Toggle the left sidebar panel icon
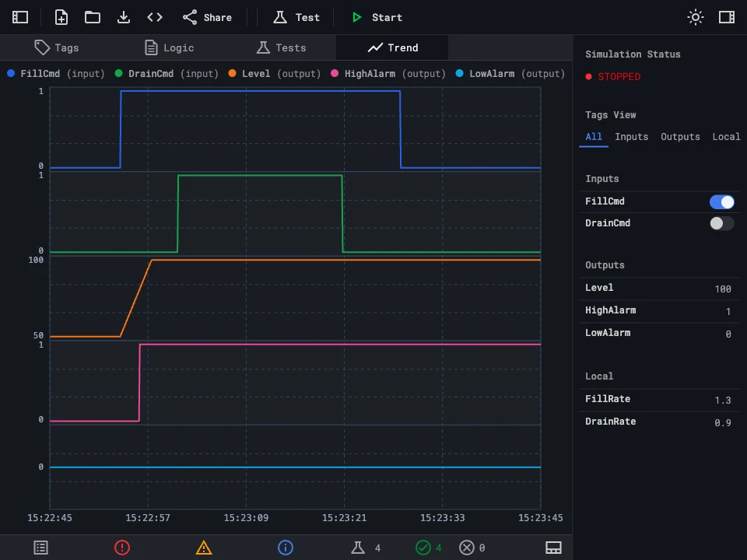The height and width of the screenshot is (560, 747). point(19,17)
